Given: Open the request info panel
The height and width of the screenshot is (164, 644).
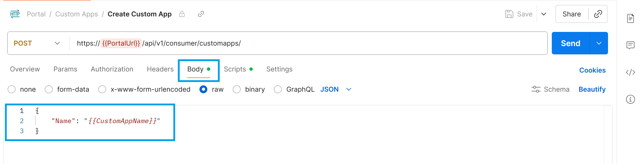Looking at the screenshot, I should (x=631, y=99).
